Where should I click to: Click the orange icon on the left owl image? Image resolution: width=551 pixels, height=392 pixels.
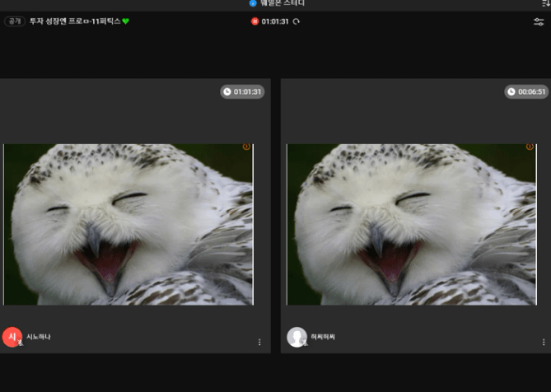coord(245,147)
